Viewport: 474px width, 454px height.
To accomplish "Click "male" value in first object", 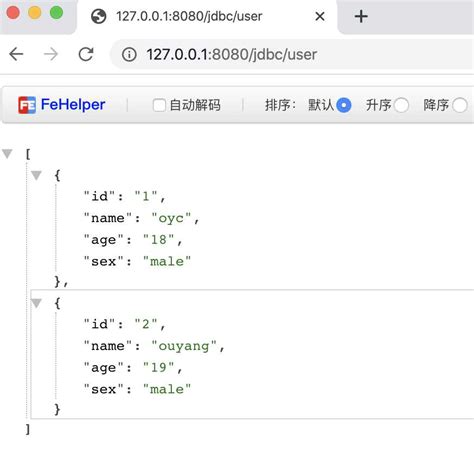I will (x=167, y=261).
